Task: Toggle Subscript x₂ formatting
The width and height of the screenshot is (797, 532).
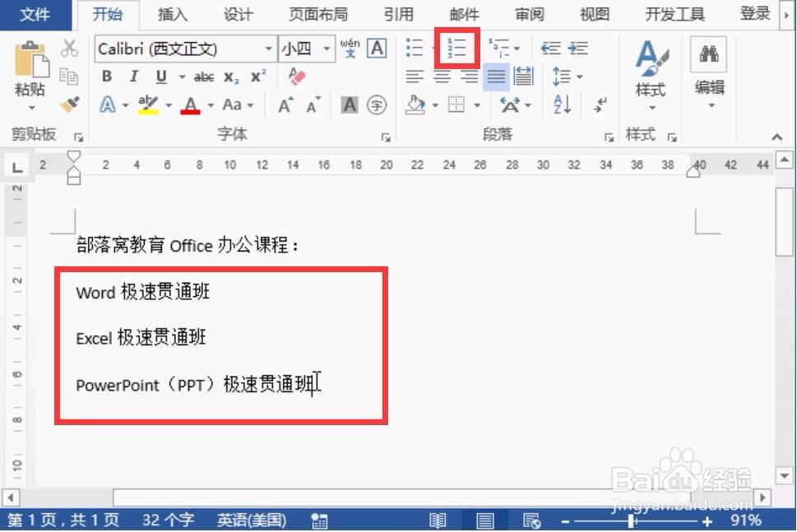Action: 231,76
